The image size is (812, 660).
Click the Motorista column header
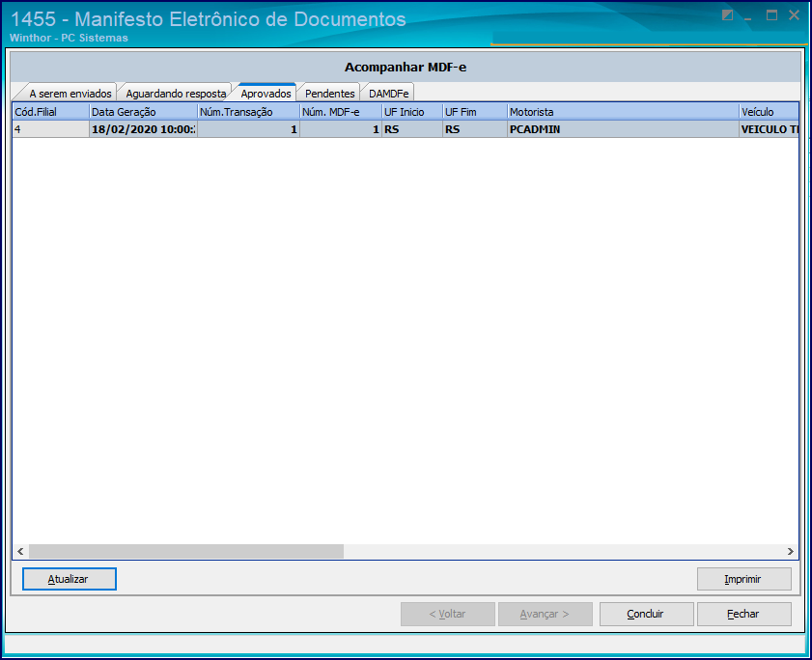tap(623, 112)
